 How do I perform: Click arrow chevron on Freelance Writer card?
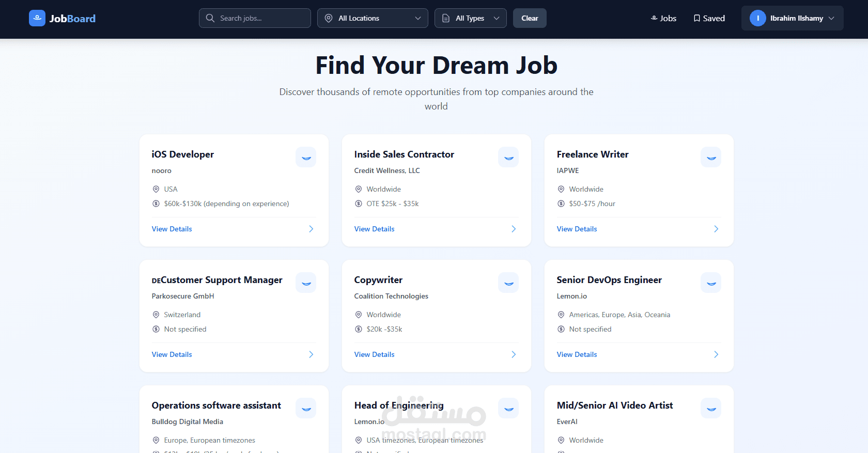coord(716,229)
